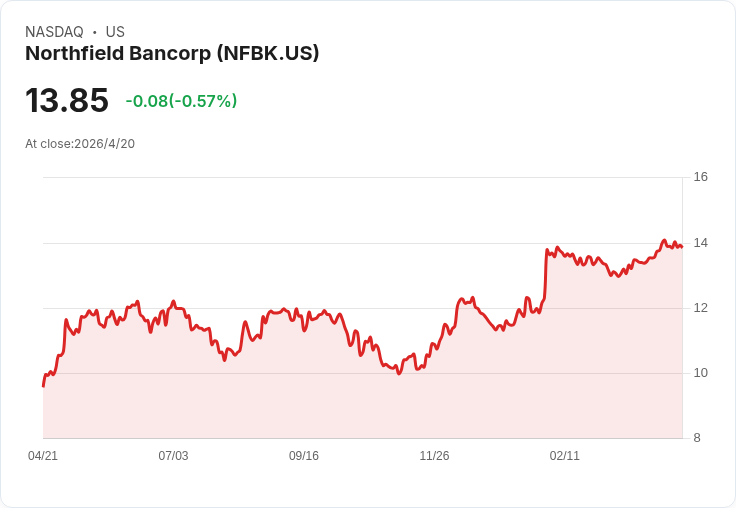Click the 10 price axis label
Image resolution: width=736 pixels, height=508 pixels.
(700, 373)
